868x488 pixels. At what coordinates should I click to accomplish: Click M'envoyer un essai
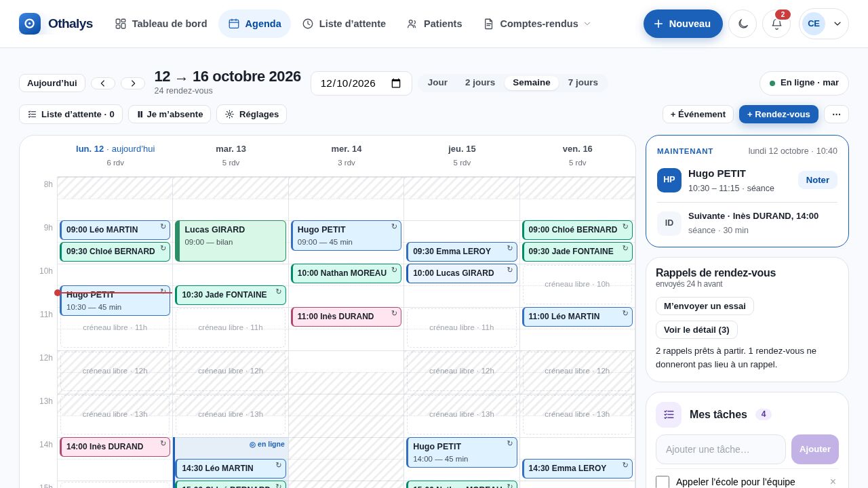[705, 306]
